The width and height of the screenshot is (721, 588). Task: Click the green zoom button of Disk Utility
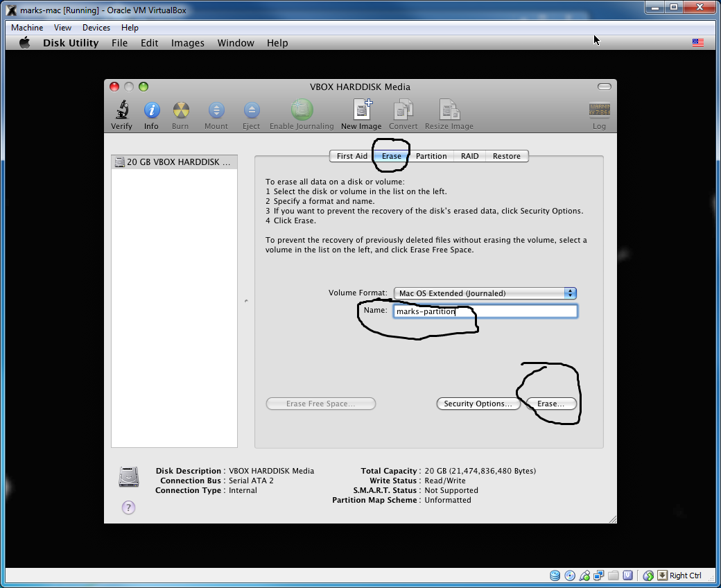(x=144, y=87)
